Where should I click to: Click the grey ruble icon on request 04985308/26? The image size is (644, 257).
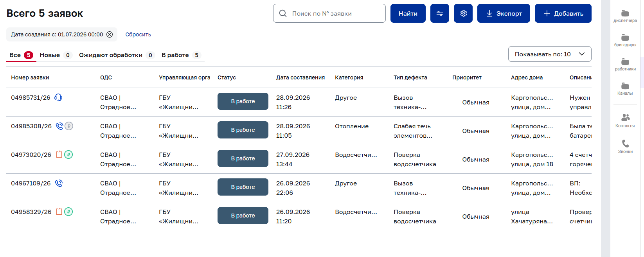[69, 126]
